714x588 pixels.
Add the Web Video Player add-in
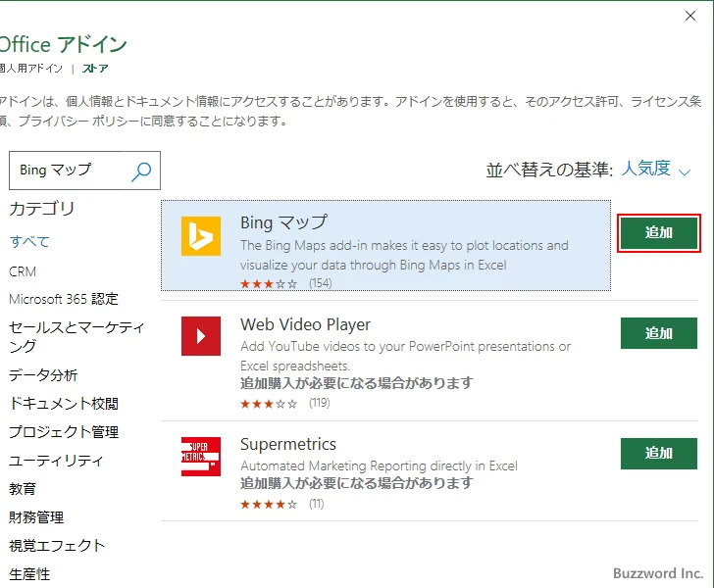(658, 333)
